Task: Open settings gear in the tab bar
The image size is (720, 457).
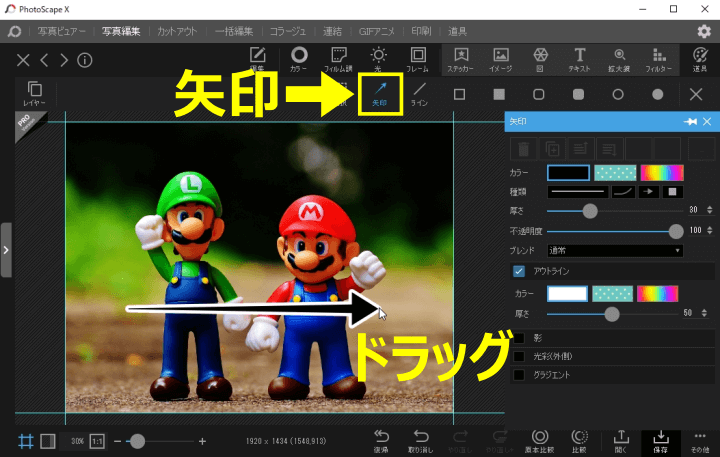Action: (704, 31)
